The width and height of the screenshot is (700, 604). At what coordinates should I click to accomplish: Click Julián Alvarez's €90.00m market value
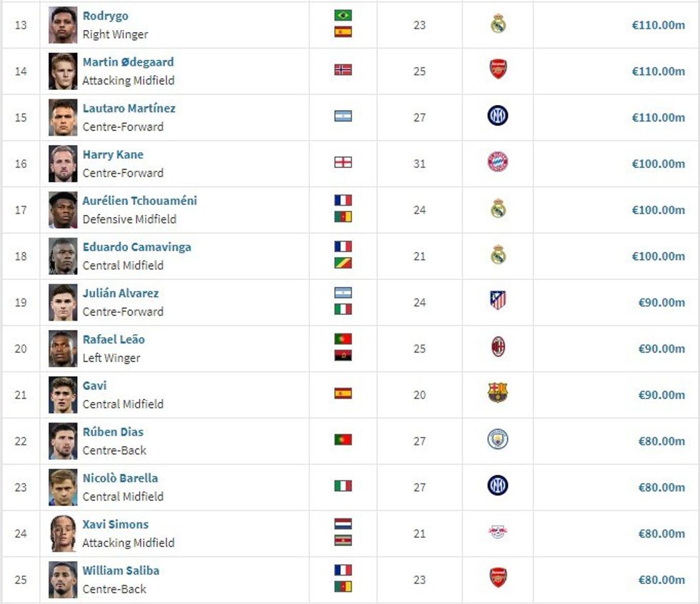tap(661, 302)
